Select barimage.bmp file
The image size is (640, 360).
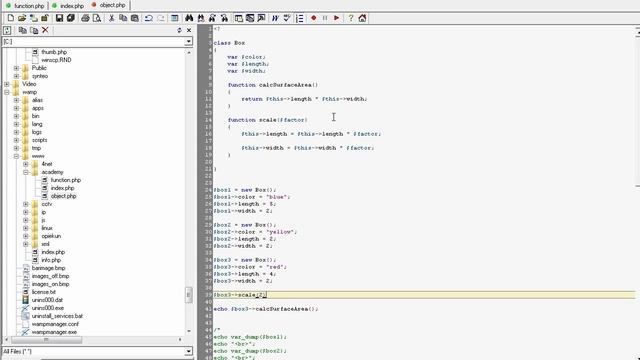48,268
